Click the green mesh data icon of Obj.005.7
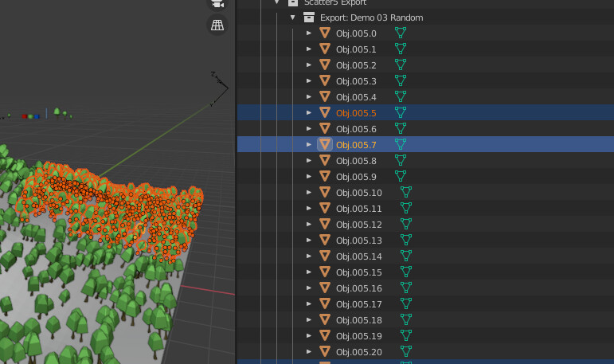The image size is (614, 364). click(x=401, y=145)
